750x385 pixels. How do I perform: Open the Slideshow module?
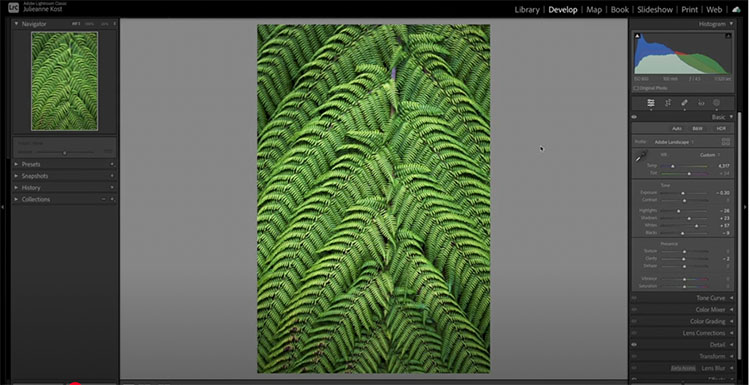pos(655,10)
